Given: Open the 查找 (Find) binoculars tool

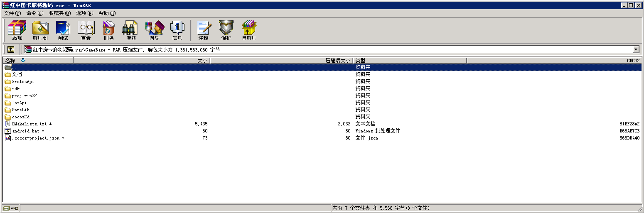Looking at the screenshot, I should 131,31.
